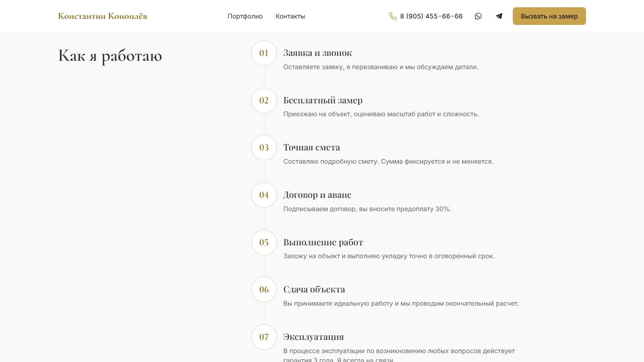Select the step 07 circle
The width and height of the screenshot is (644, 362).
264,337
